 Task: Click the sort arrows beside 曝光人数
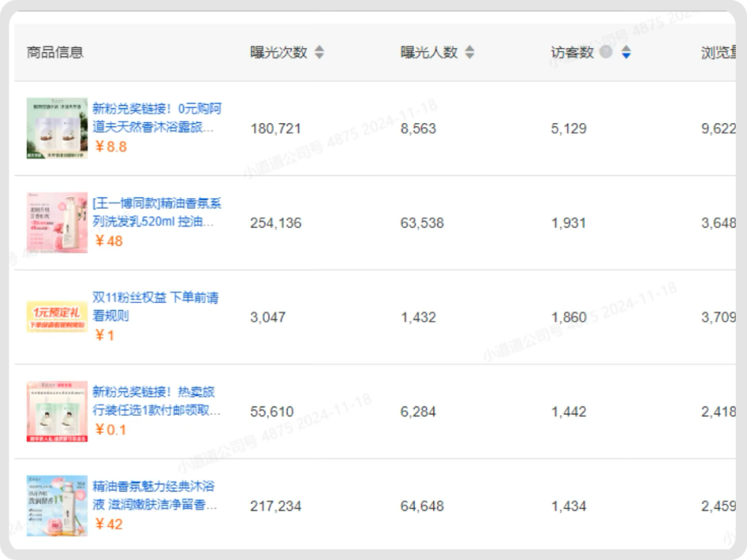point(470,53)
